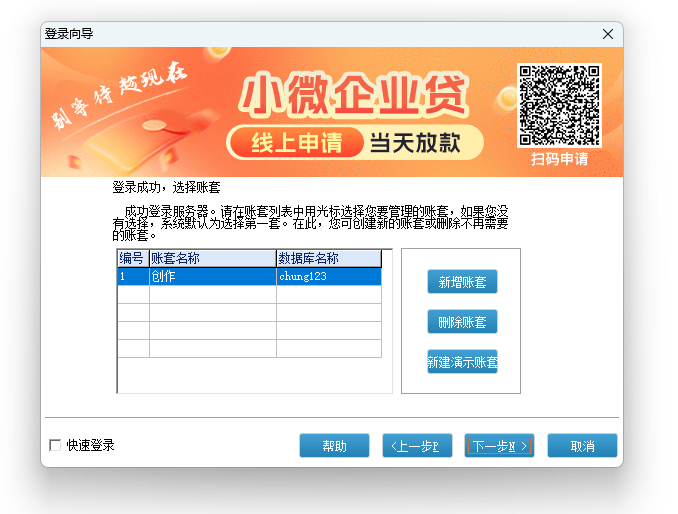Click the QR code in the banner
This screenshot has height=514, width=678.
(x=558, y=105)
